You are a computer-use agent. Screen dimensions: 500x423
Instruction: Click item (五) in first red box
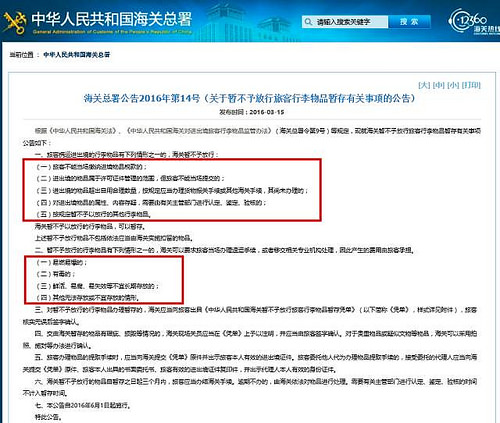pos(93,214)
